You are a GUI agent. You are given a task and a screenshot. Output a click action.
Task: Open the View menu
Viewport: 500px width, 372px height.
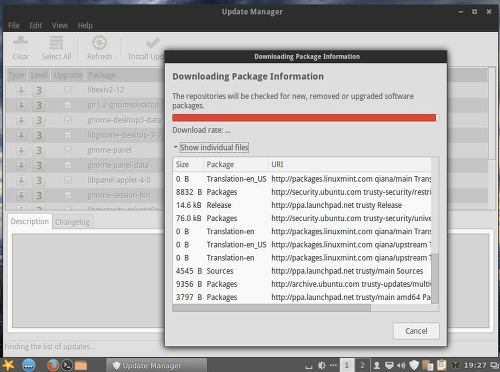(x=59, y=25)
